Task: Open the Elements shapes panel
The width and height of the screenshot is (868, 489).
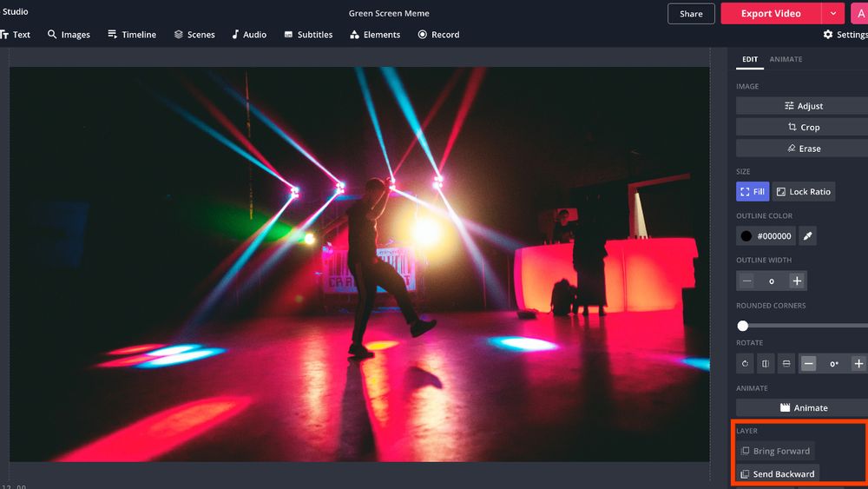Action: point(375,35)
